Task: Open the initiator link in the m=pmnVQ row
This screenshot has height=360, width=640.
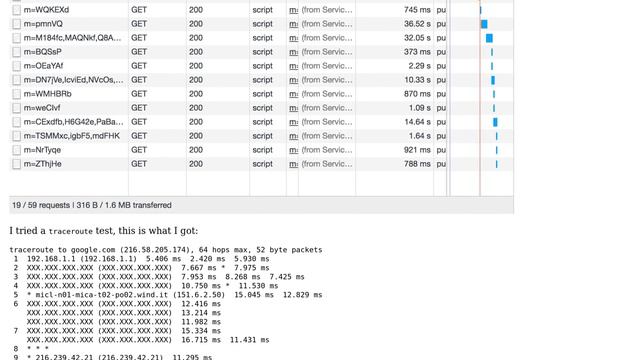Action: (x=293, y=24)
